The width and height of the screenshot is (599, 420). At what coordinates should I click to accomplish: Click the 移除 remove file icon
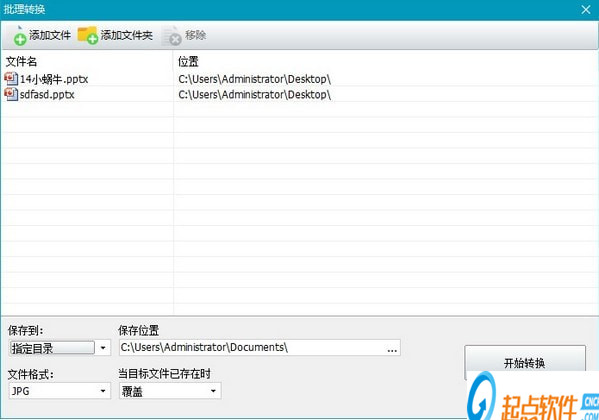click(x=172, y=36)
